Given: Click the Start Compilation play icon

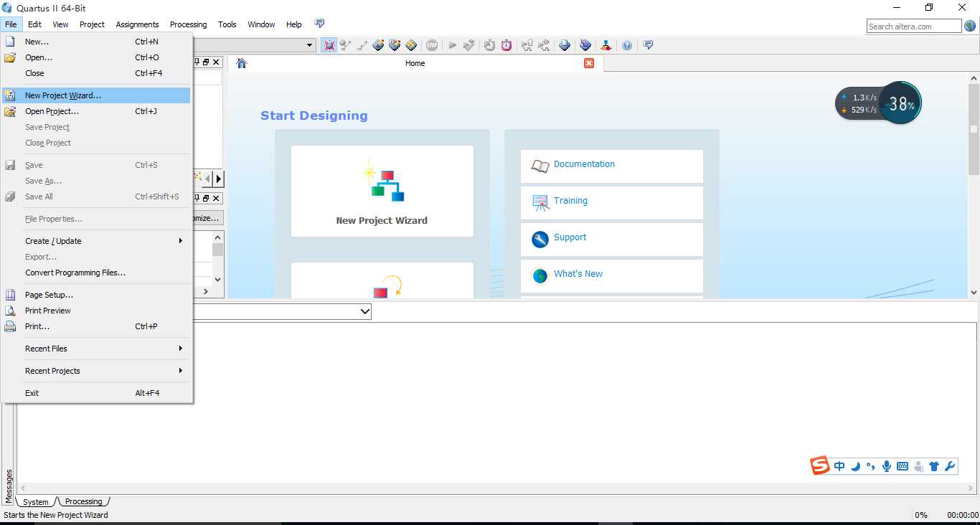Looking at the screenshot, I should [453, 45].
